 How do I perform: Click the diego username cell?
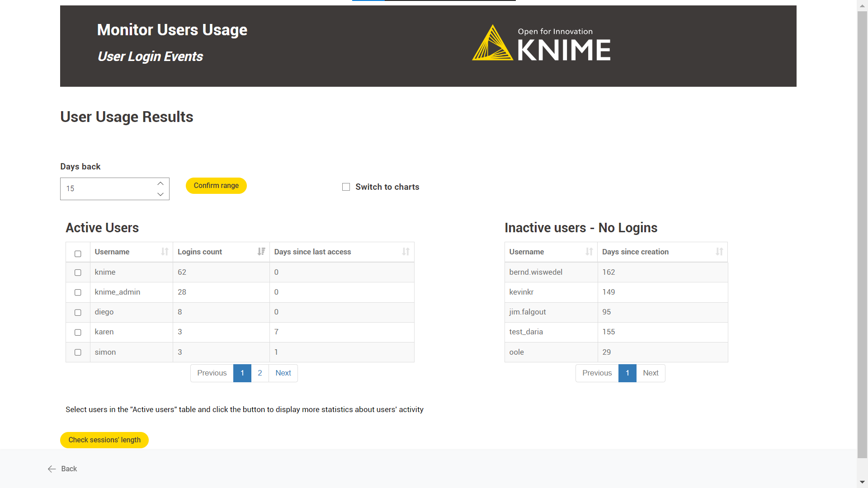tap(132, 312)
